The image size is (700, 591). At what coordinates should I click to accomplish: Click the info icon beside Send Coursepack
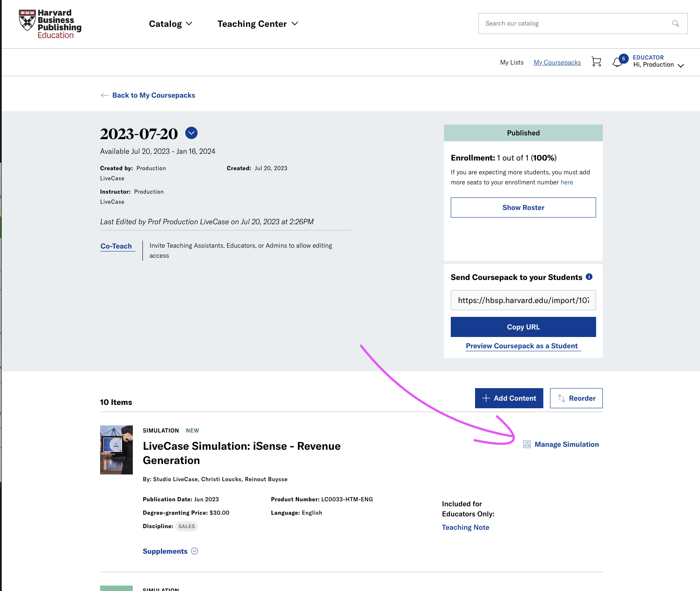point(589,277)
